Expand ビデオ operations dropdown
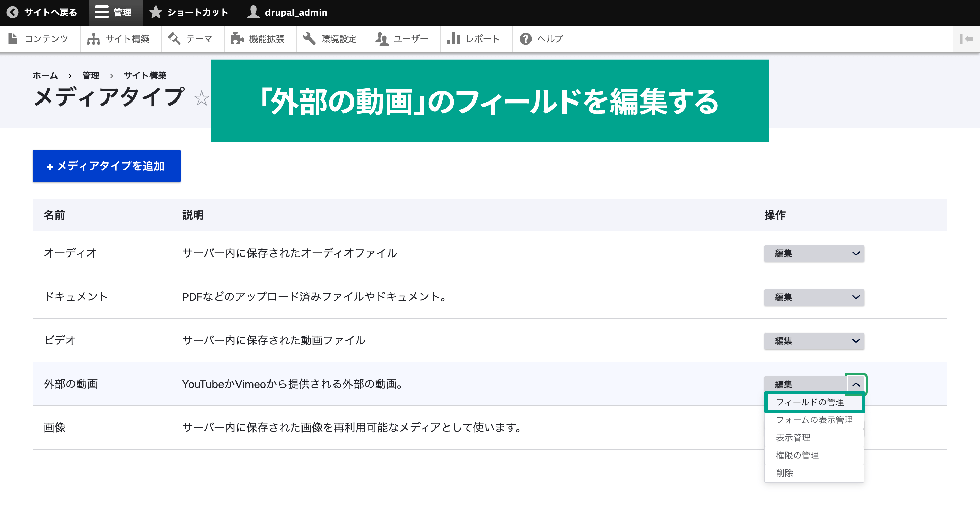 (857, 340)
